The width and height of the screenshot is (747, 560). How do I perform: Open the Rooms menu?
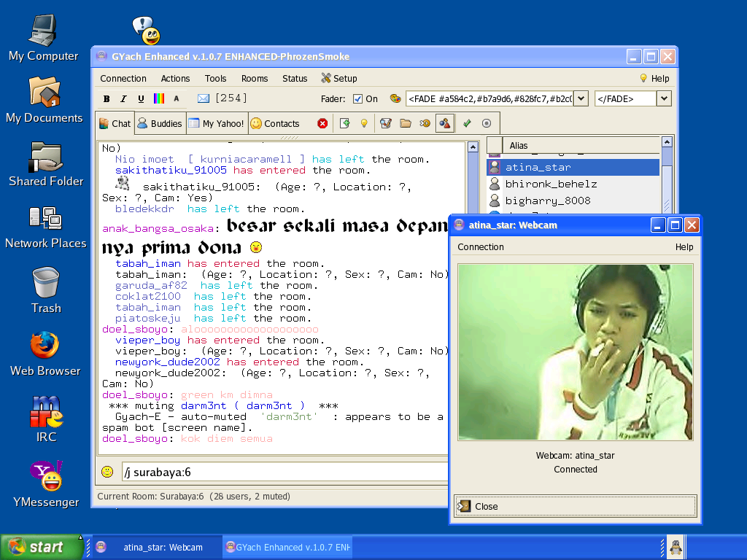(x=255, y=79)
